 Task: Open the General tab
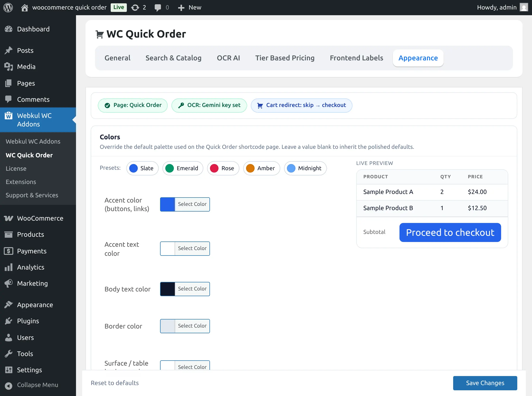(x=117, y=58)
